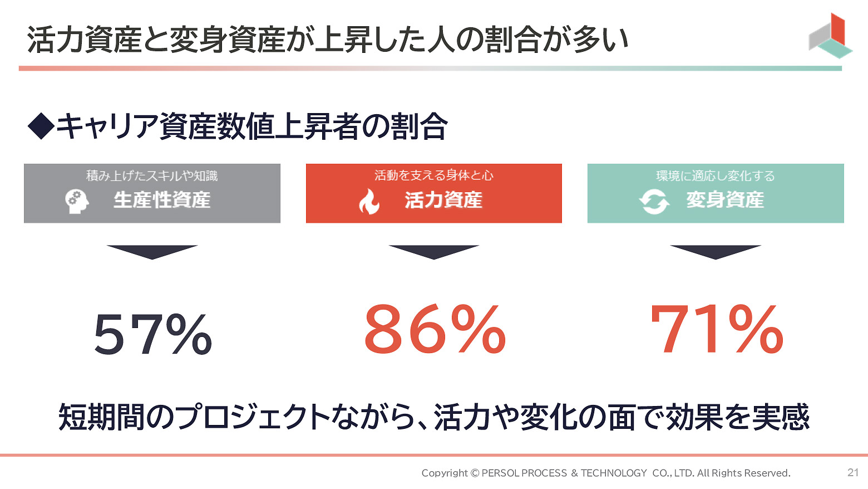Click the subtitle 積み上げたスキルや知識
This screenshot has height=489, width=868.
152,176
